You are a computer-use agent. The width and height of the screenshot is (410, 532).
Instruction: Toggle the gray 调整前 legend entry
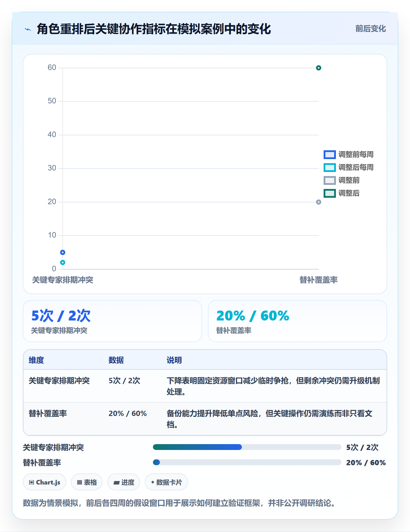[341, 180]
